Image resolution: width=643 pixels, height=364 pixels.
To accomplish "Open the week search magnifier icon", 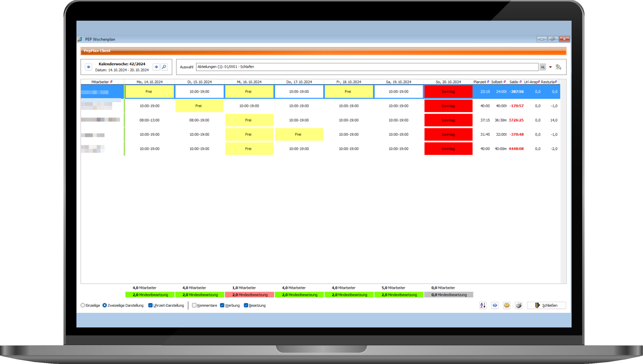I will tap(164, 67).
